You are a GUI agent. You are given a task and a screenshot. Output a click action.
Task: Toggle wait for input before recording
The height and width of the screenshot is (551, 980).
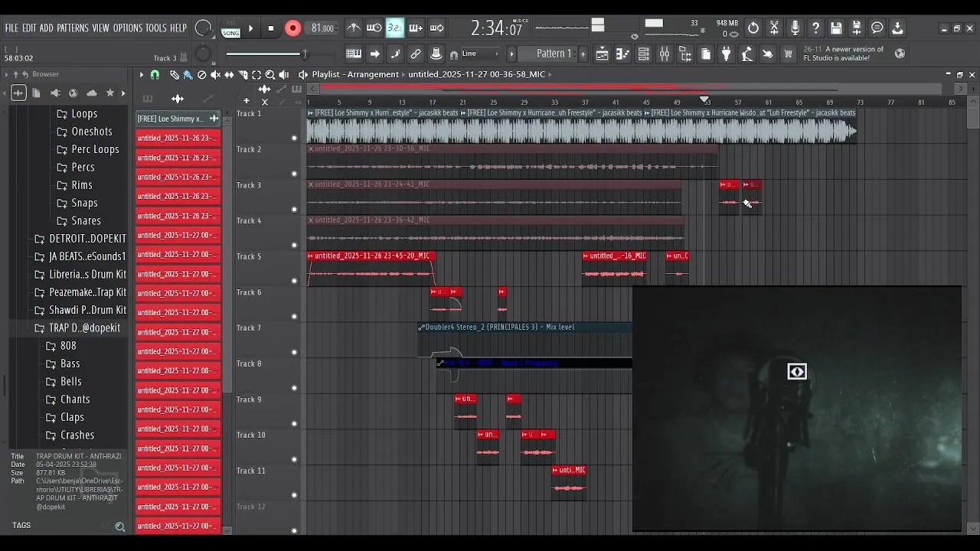[374, 28]
